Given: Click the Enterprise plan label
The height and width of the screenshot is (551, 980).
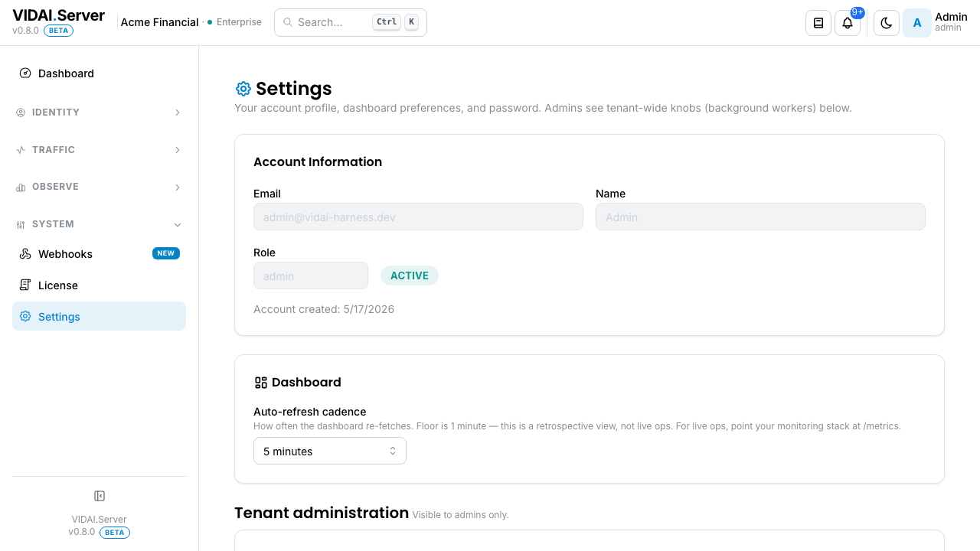Looking at the screenshot, I should coord(239,22).
